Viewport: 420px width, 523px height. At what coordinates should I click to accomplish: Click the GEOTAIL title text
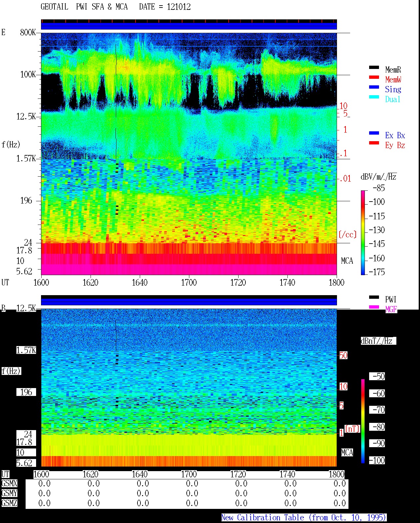tap(54, 7)
